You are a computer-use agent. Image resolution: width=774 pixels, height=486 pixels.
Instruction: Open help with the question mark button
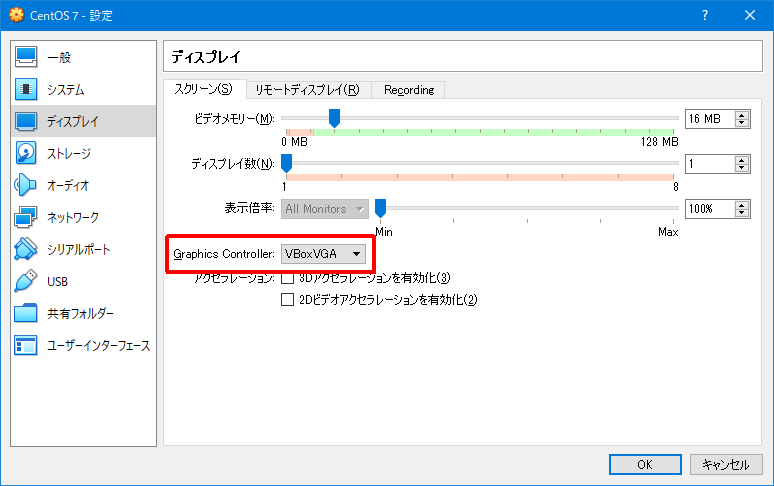click(x=705, y=15)
